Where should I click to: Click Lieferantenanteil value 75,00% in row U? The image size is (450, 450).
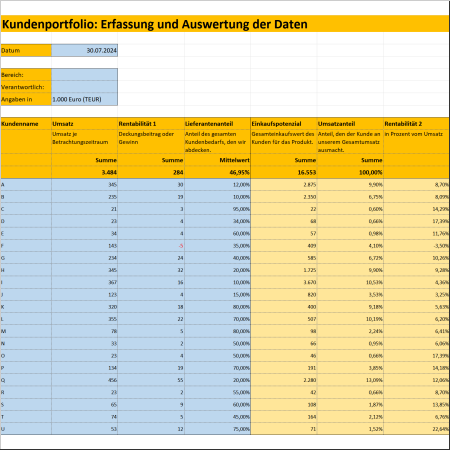click(x=217, y=429)
